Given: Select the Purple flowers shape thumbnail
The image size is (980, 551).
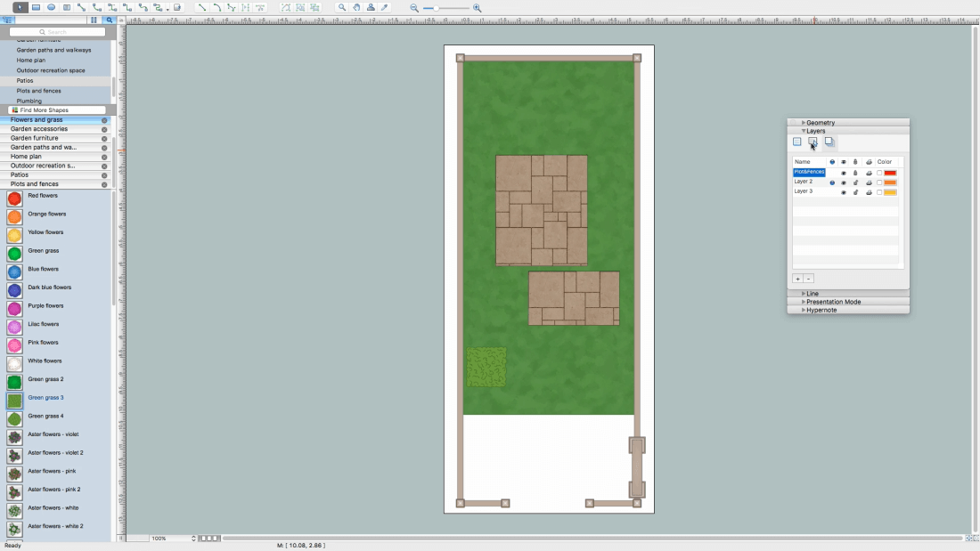Looking at the screenshot, I should click(14, 309).
